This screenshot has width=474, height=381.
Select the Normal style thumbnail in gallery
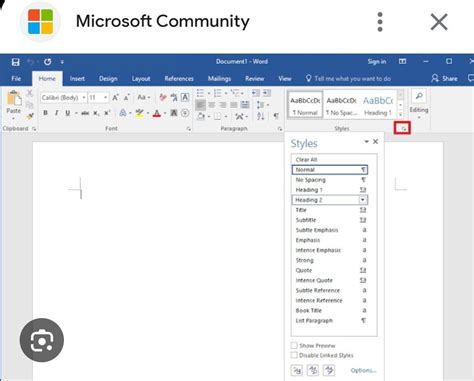click(305, 105)
